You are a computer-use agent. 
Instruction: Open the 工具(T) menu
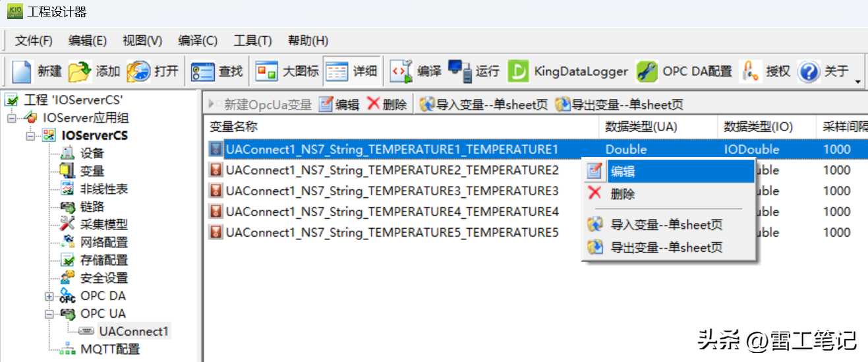pyautogui.click(x=252, y=40)
